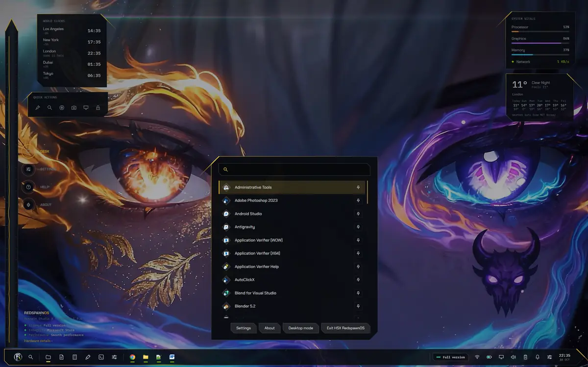Launch AutoClickX from the app list
588x367 pixels.
point(292,280)
